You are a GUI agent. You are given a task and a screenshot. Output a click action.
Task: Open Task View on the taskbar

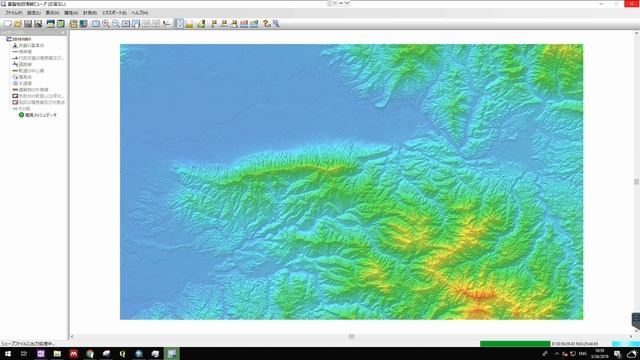coord(24,354)
